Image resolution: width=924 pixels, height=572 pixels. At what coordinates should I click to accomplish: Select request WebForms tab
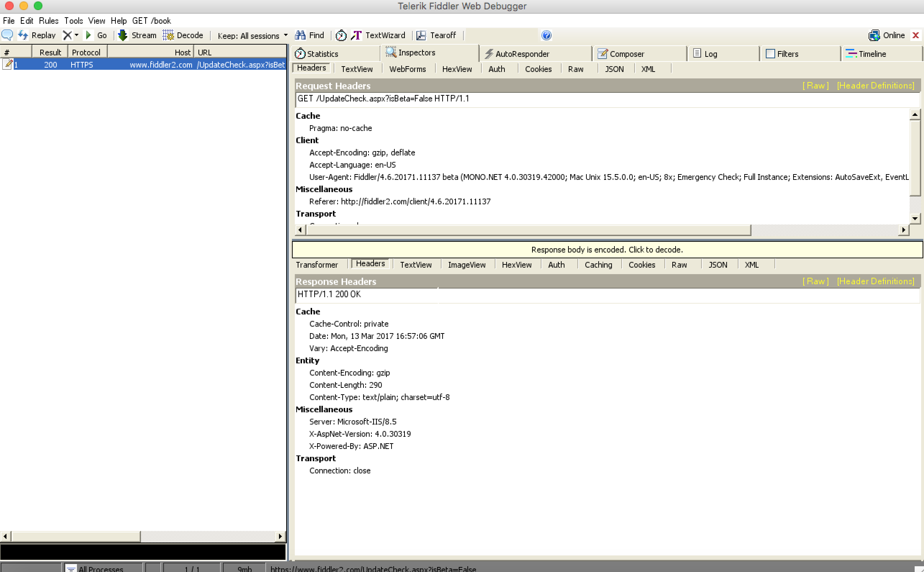(408, 69)
